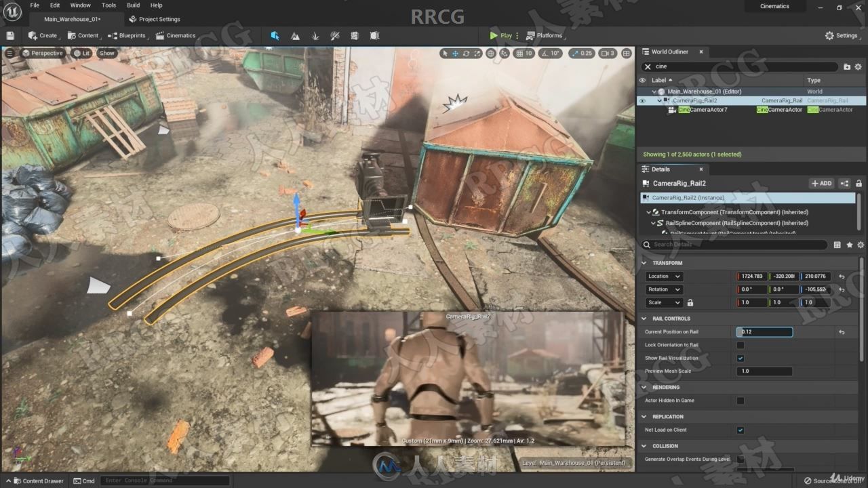The width and height of the screenshot is (868, 488).
Task: Switch to Foliage mode
Action: point(315,35)
